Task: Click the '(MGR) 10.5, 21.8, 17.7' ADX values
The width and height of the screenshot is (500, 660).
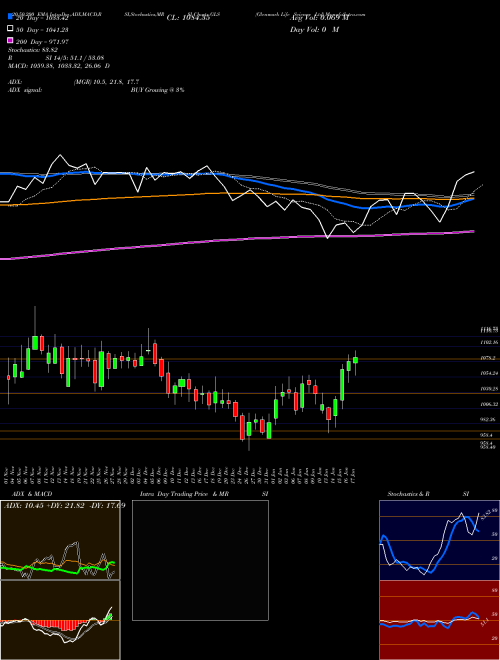Action: coord(106,82)
